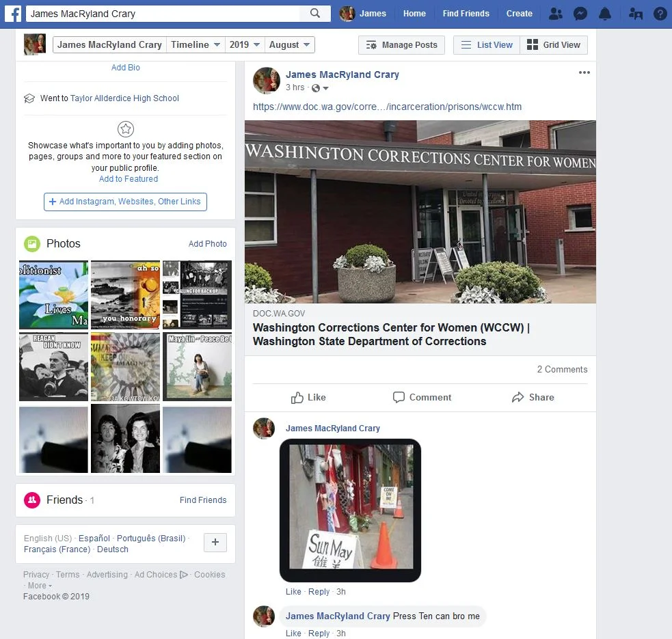Screen dimensions: 672x639
Task: Click the post author's avatar picture
Action: pos(267,81)
